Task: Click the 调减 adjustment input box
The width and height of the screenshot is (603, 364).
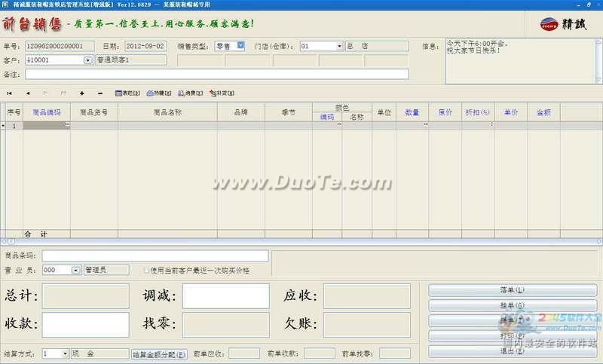Action: [x=225, y=296]
